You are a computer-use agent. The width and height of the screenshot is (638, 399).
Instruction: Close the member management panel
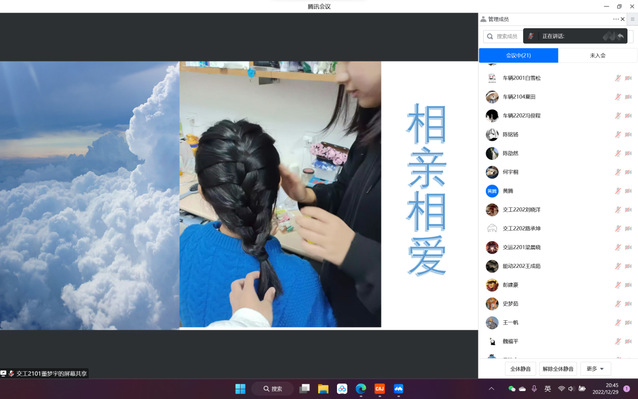pos(623,19)
